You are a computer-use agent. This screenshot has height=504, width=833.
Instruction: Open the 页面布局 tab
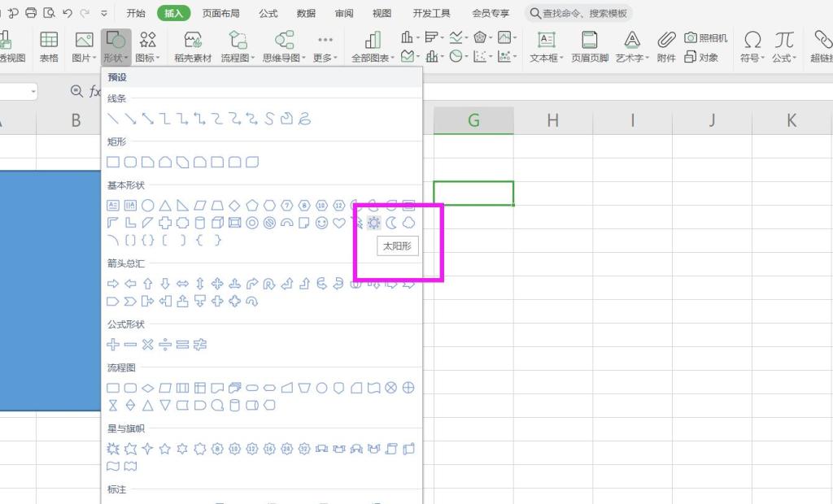click(222, 14)
